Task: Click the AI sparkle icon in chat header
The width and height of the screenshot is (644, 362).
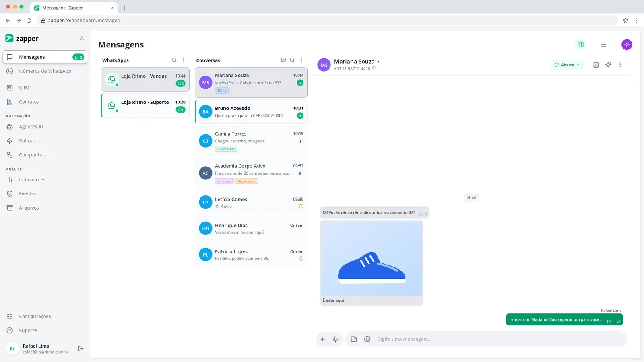Action: (x=608, y=65)
